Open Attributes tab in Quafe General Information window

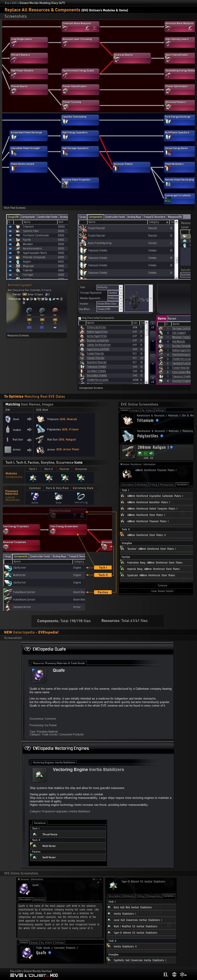click(39, 899)
